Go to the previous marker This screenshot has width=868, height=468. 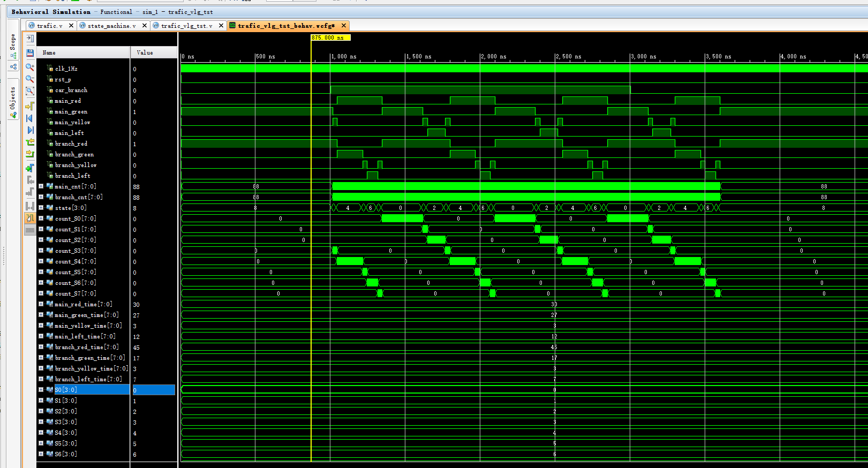pyautogui.click(x=30, y=180)
